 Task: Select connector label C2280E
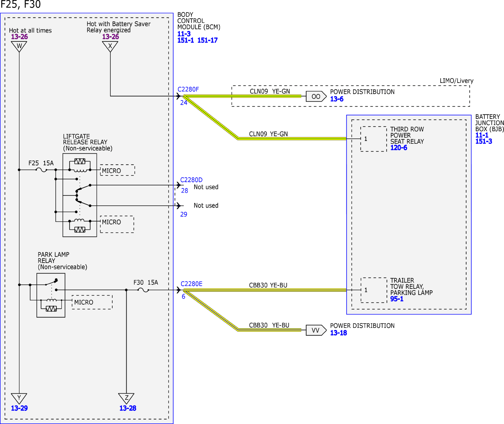tap(191, 284)
